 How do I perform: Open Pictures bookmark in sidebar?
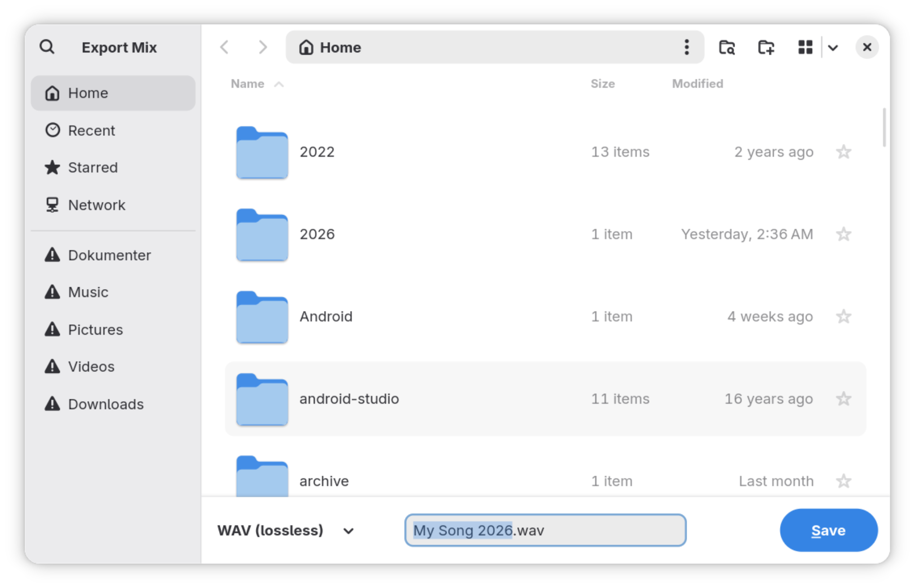click(113, 330)
